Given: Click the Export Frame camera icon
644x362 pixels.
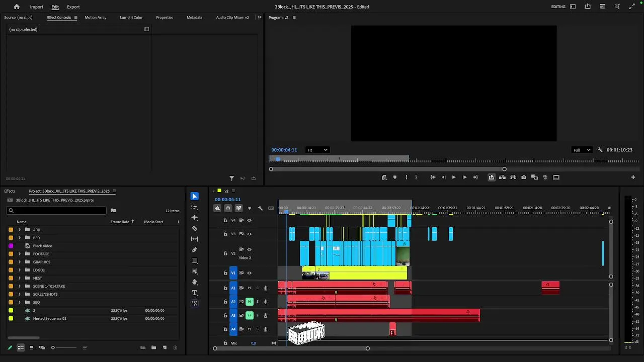Looking at the screenshot, I should (x=524, y=177).
